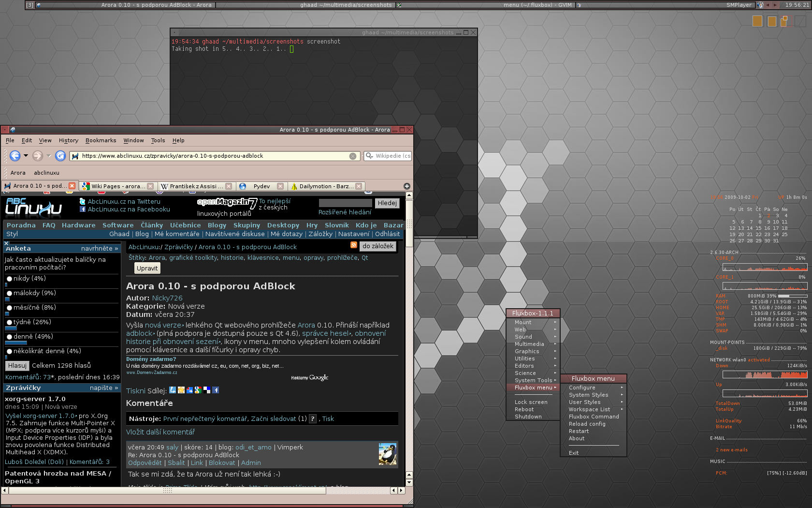812x508 pixels.
Task: Expand Workspace List in the Fluxbox submenu
Action: (x=594, y=409)
